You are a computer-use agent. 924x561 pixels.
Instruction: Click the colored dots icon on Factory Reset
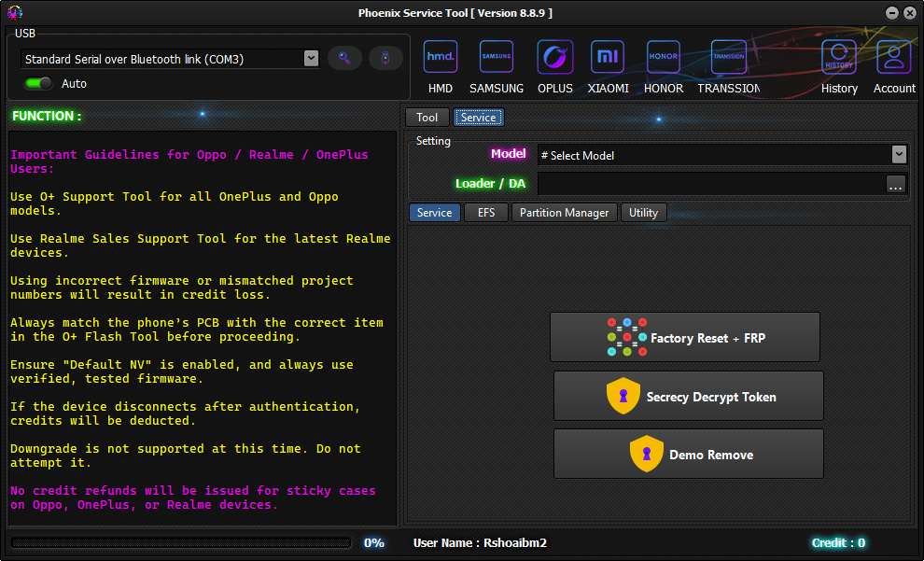[627, 337]
